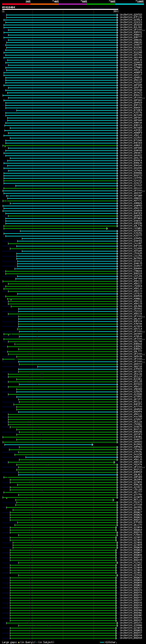Select hit label UniRef100_B4FS90
146x644 pixels.
point(131,246)
